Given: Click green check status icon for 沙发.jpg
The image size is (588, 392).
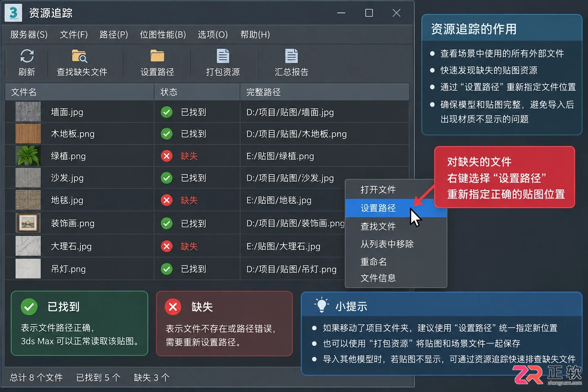Looking at the screenshot, I should pyautogui.click(x=167, y=178).
